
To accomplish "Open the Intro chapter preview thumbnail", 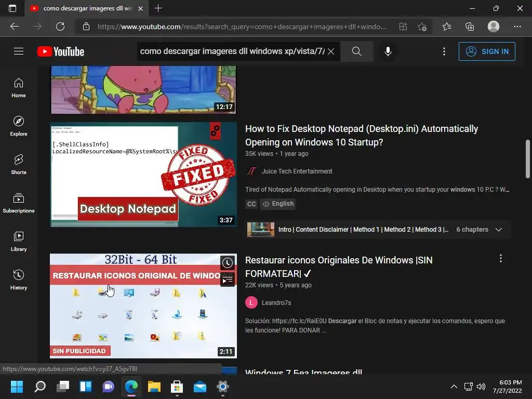I will (261, 230).
